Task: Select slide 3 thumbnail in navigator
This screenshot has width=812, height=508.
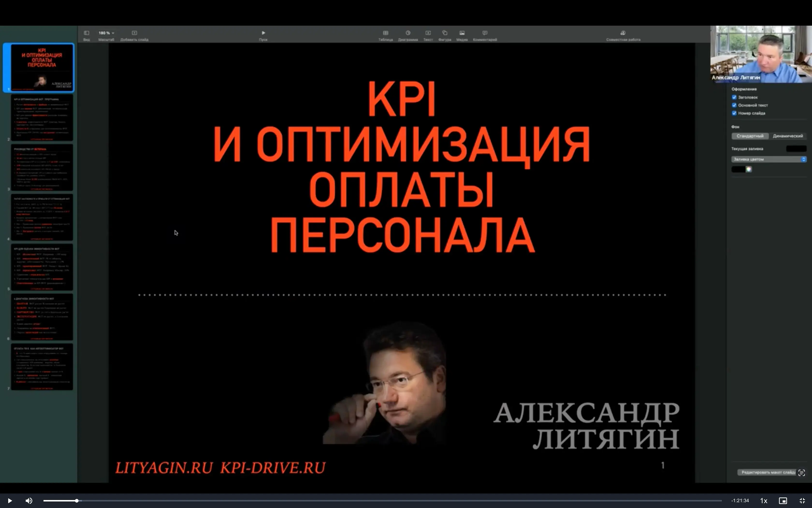Action: coord(42,167)
